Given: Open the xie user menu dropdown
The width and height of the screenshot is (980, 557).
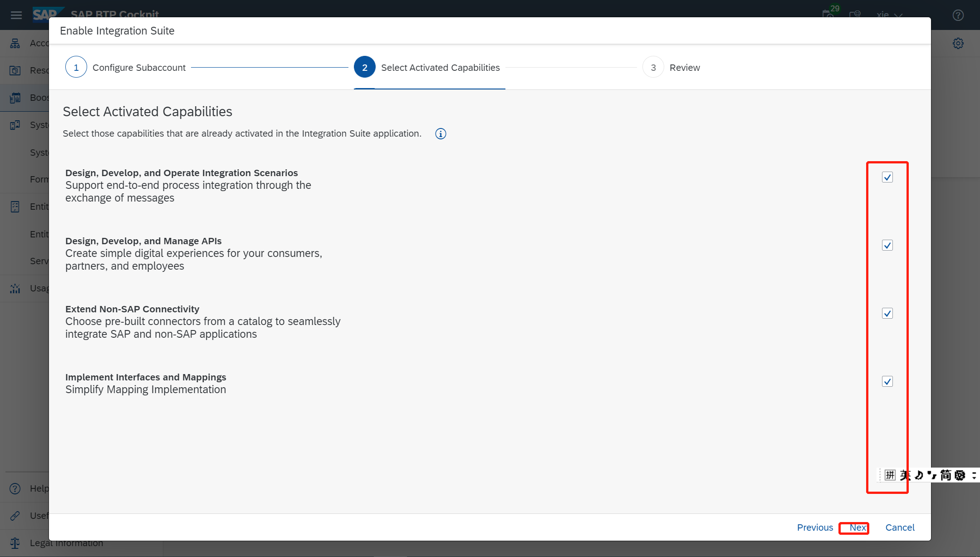Looking at the screenshot, I should point(889,15).
